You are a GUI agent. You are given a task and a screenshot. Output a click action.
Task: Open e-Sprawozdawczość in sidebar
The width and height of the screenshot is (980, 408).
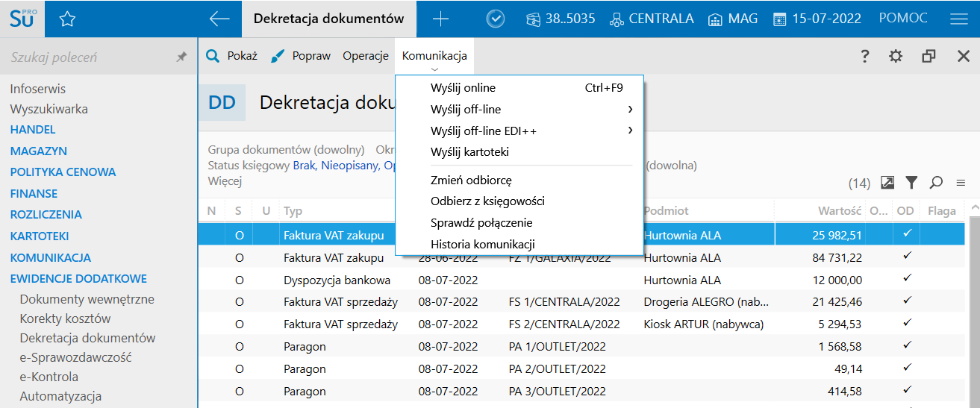coord(75,357)
